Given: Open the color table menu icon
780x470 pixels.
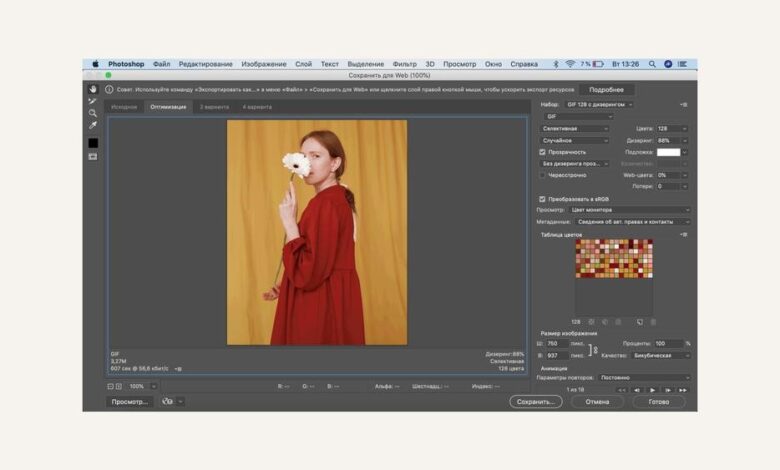Looking at the screenshot, I should click(x=684, y=234).
